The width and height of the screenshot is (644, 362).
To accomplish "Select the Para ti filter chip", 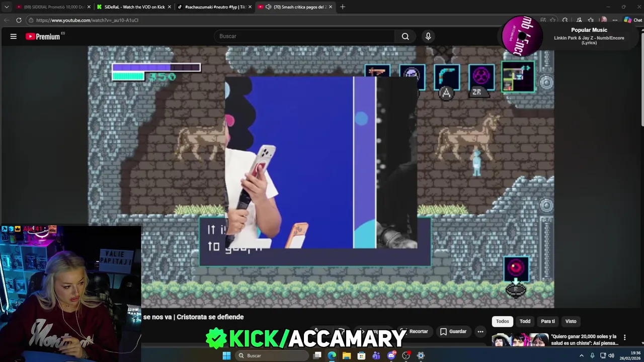I will tap(548, 321).
